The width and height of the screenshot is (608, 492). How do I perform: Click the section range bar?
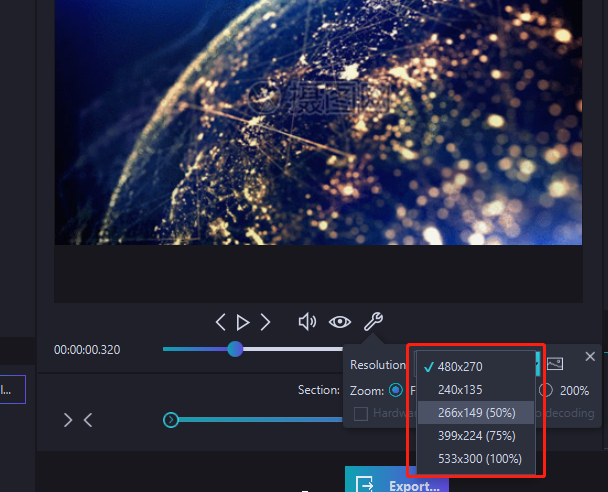pos(260,419)
